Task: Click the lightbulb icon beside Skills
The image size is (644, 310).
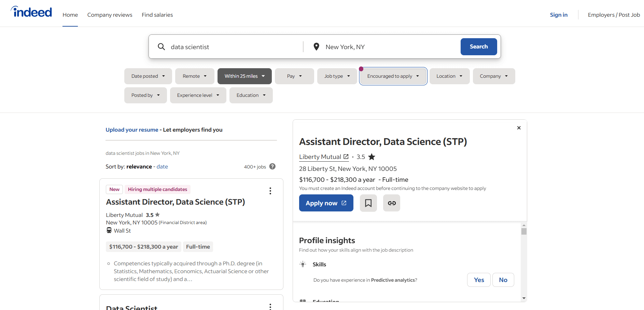Action: point(303,264)
